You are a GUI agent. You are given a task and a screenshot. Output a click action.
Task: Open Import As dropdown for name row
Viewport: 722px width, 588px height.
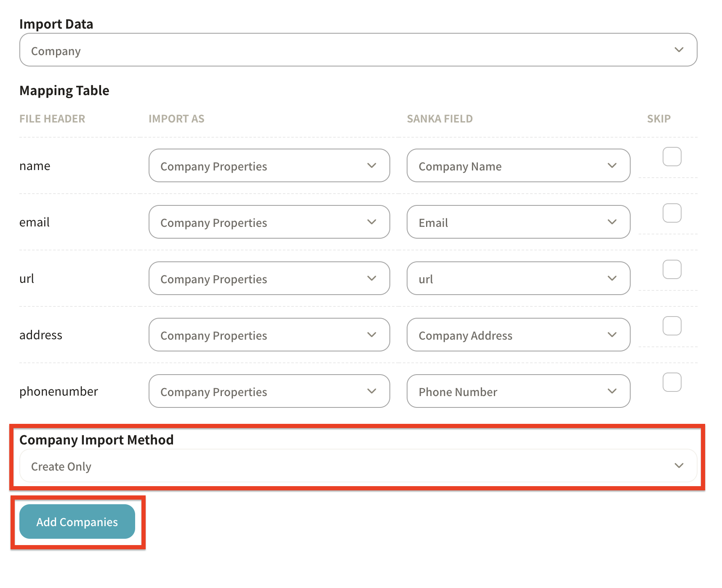[x=269, y=165]
